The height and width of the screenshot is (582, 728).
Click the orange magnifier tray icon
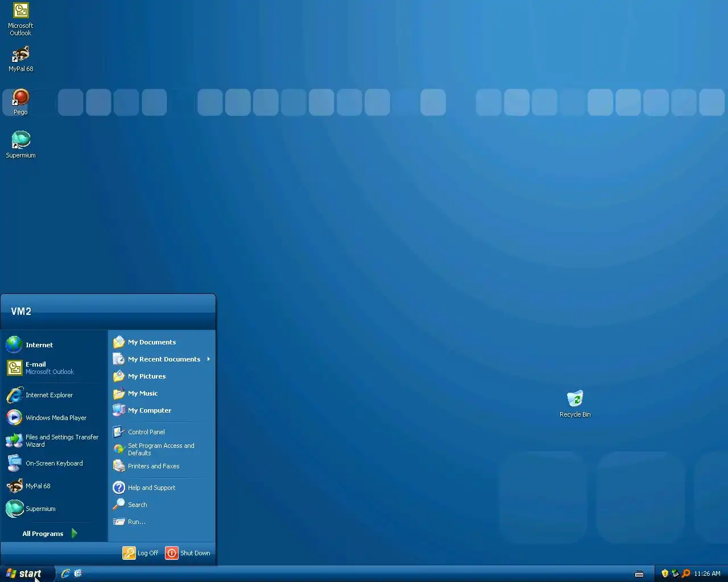(686, 573)
